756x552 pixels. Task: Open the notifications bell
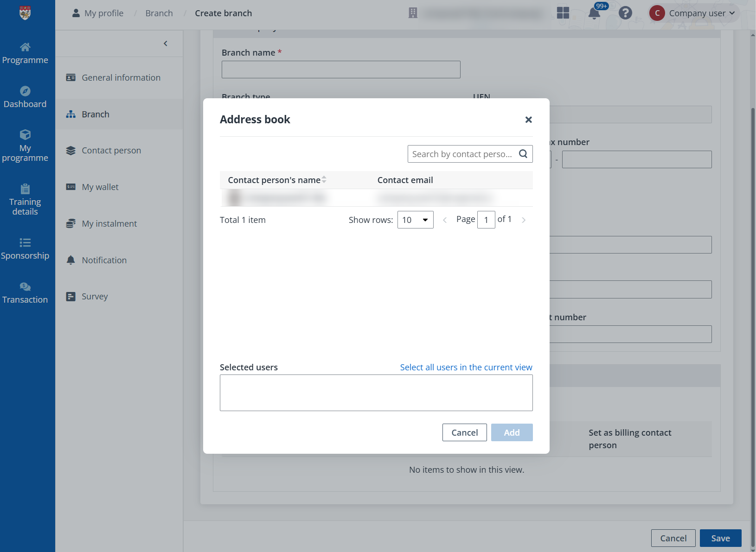[x=594, y=13]
